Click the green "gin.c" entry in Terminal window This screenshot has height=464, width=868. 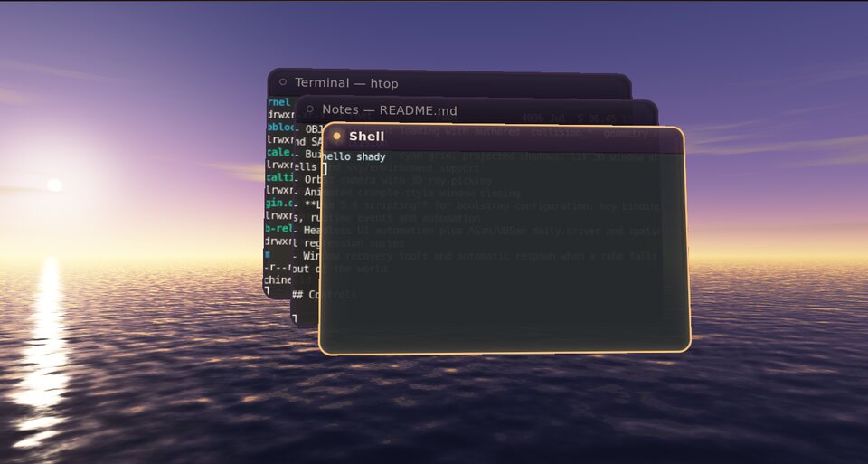pos(278,203)
